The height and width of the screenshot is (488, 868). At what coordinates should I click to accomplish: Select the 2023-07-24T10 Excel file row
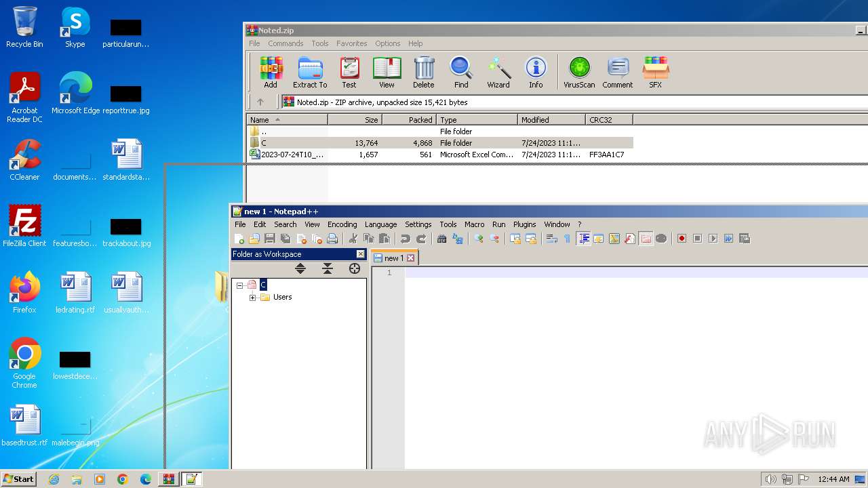pos(440,155)
